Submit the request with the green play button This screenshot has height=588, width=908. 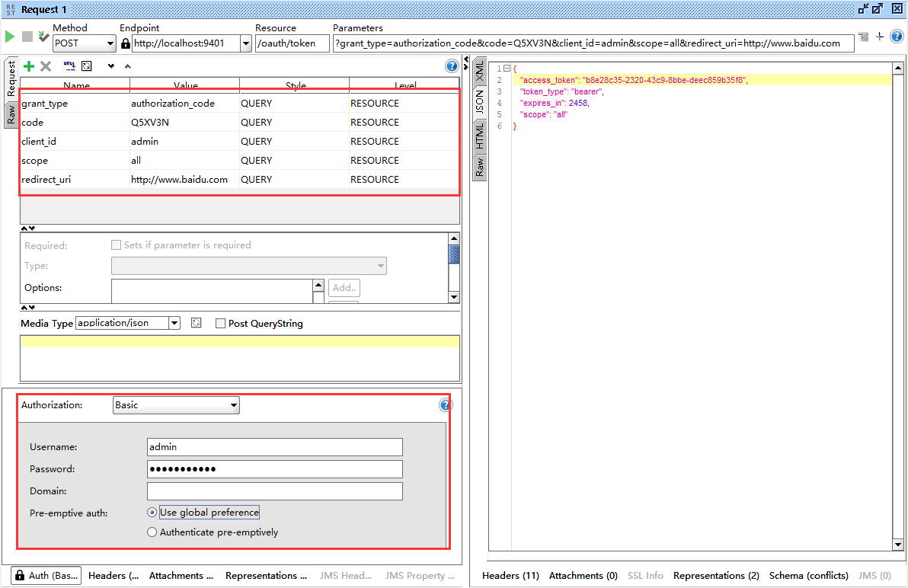point(9,37)
